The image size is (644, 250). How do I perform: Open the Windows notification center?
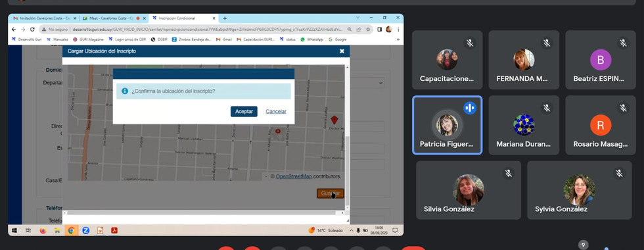pos(395,230)
